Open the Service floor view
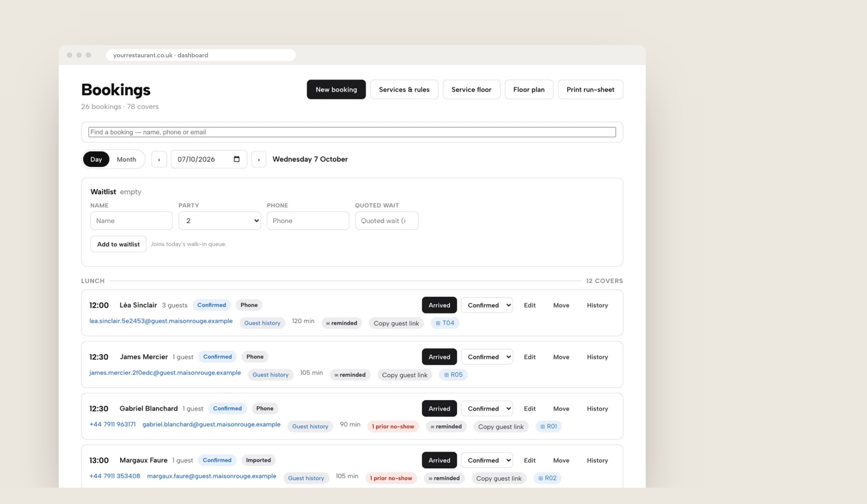The width and height of the screenshot is (867, 504). click(471, 89)
